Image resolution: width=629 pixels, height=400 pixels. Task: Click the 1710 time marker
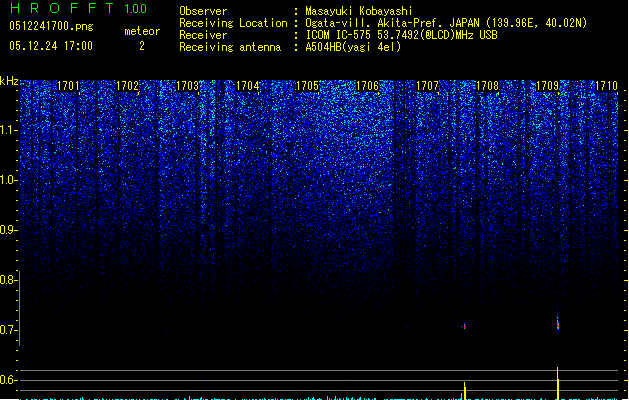click(606, 86)
